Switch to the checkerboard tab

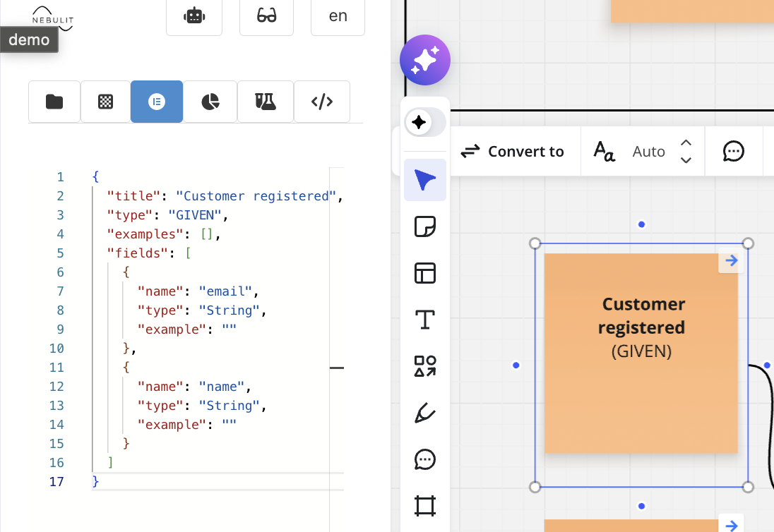pos(105,102)
